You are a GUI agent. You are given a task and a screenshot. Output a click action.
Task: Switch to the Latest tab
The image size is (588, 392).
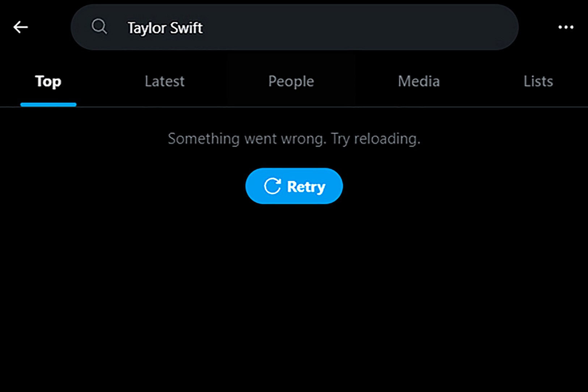[164, 81]
